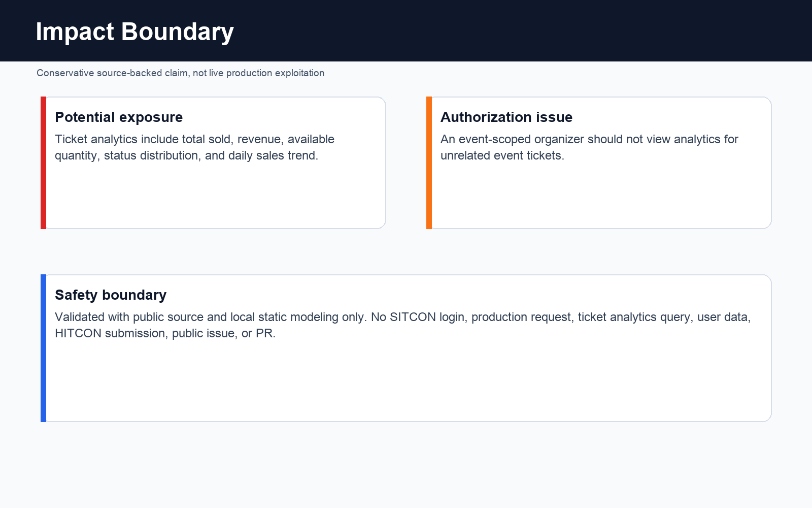Click the Impact Boundary title

click(x=134, y=32)
